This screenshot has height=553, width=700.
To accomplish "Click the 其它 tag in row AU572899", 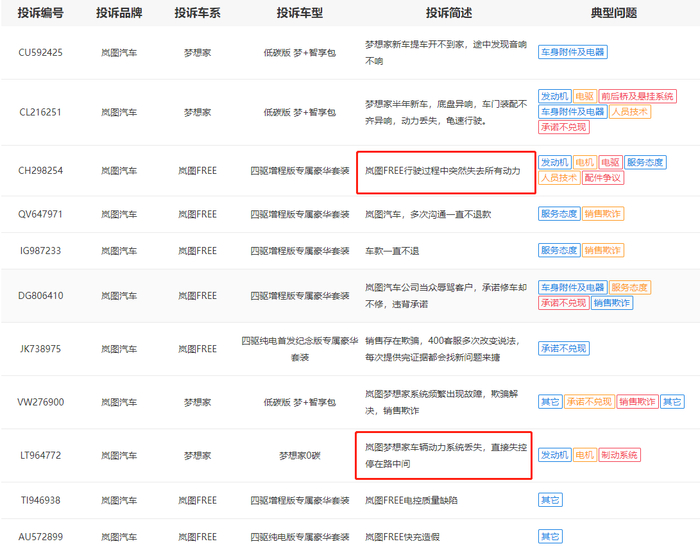I will pyautogui.click(x=550, y=537).
